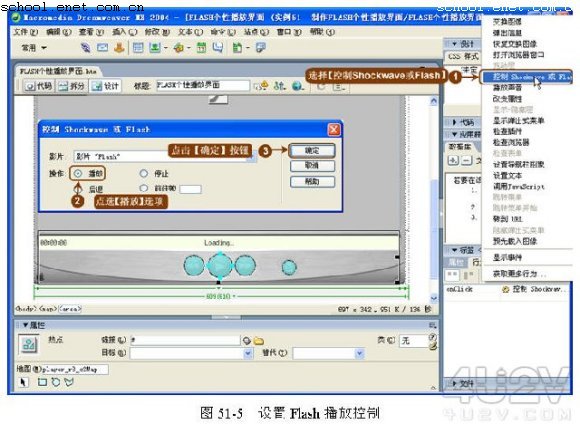Expand the 文件 (Files) panel group
This screenshot has width=580, height=424.
[x=455, y=384]
